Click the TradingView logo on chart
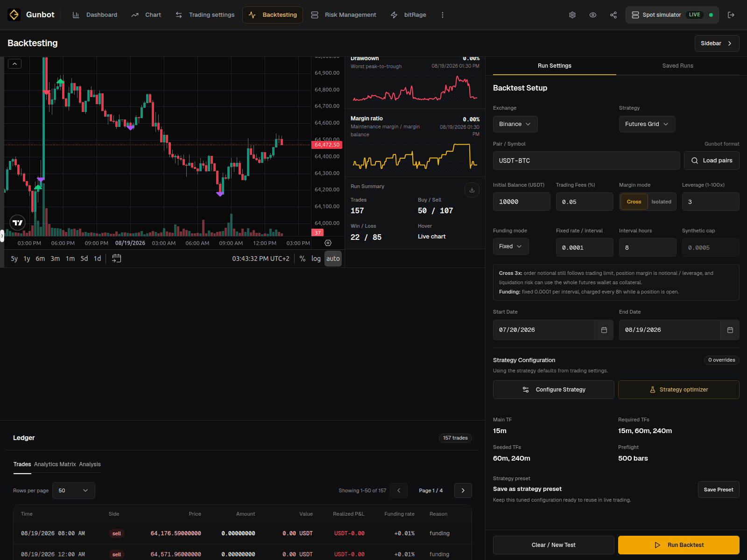Image resolution: width=747 pixels, height=560 pixels. (x=18, y=223)
